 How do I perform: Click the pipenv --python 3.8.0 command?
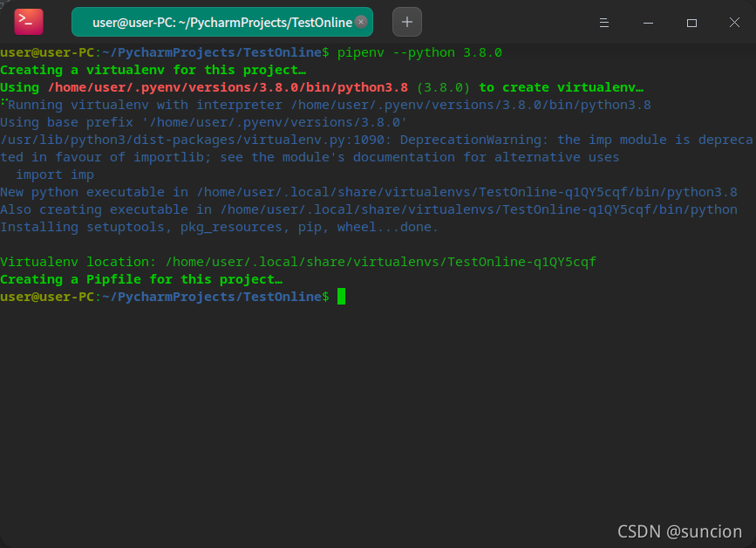419,52
